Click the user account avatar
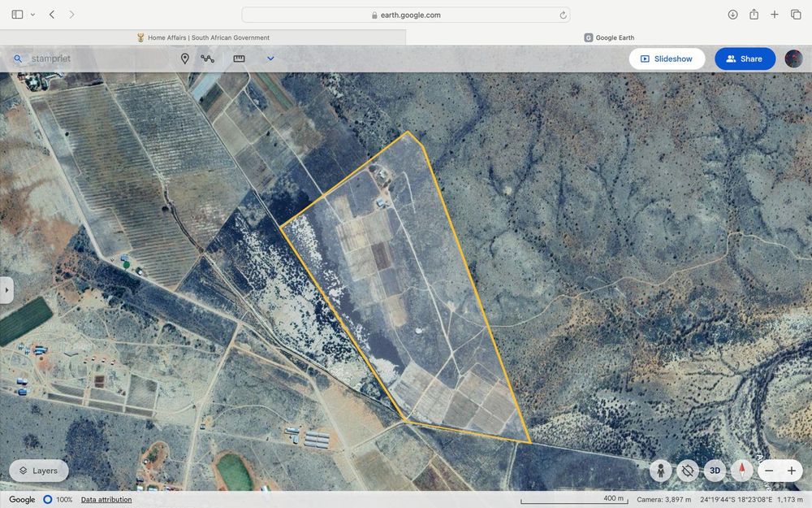 [793, 59]
